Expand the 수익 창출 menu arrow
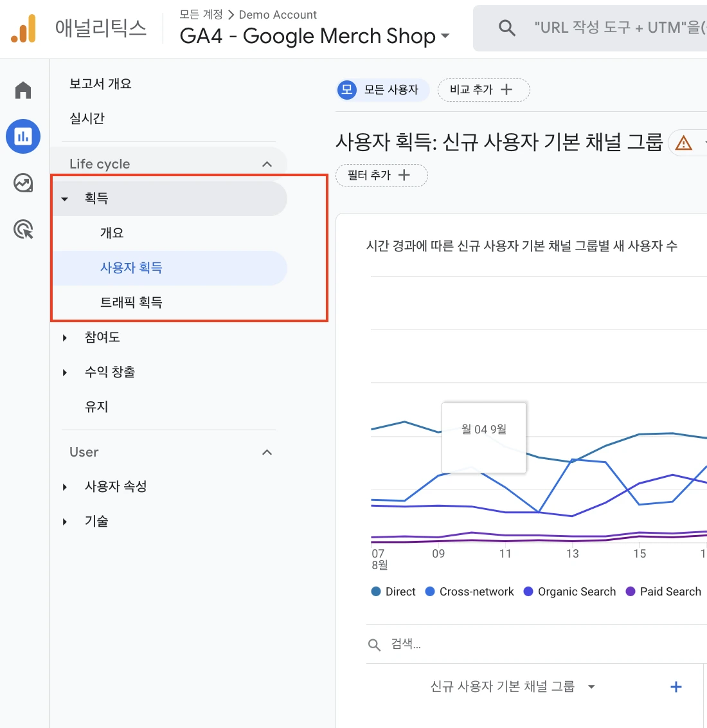707x728 pixels. tap(64, 372)
